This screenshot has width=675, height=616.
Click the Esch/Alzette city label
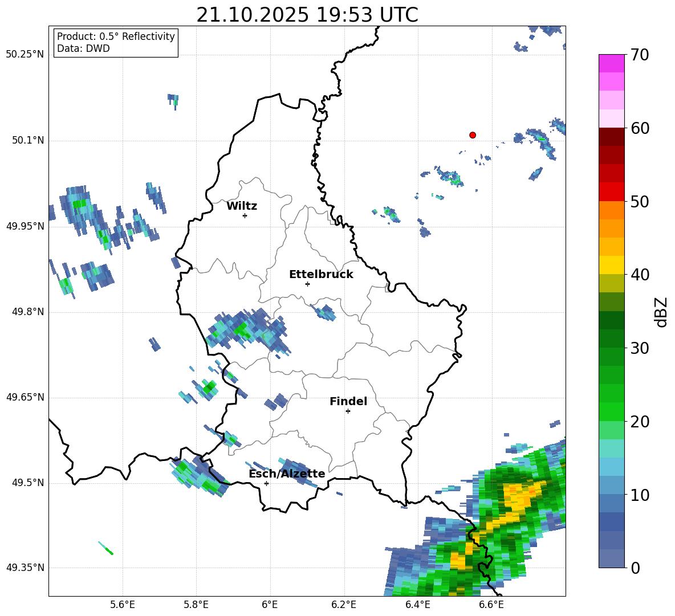tap(287, 474)
